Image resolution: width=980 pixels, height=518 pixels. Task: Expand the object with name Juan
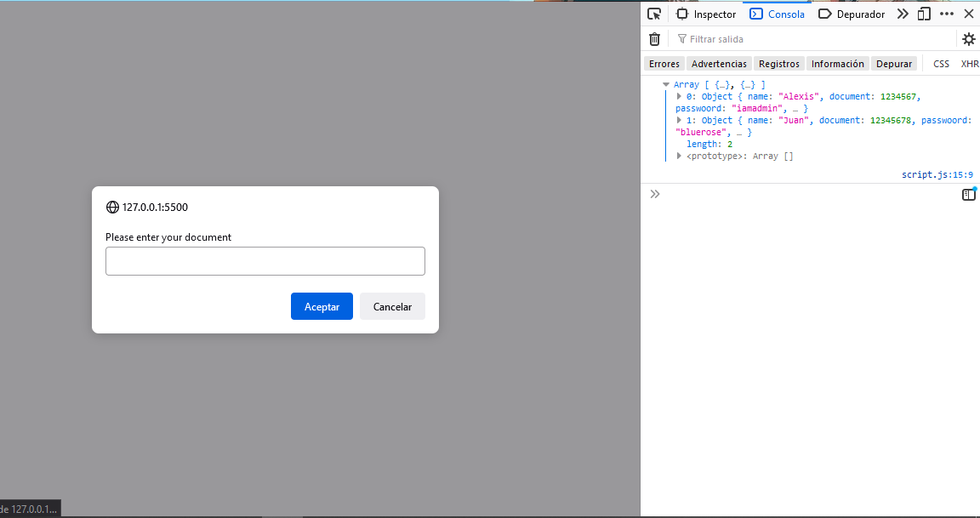tap(678, 120)
